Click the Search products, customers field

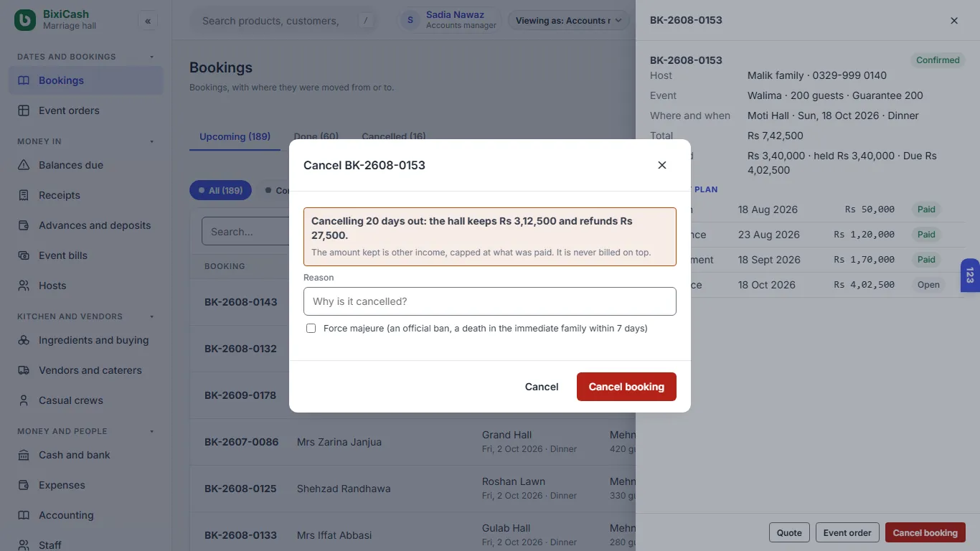(x=283, y=21)
